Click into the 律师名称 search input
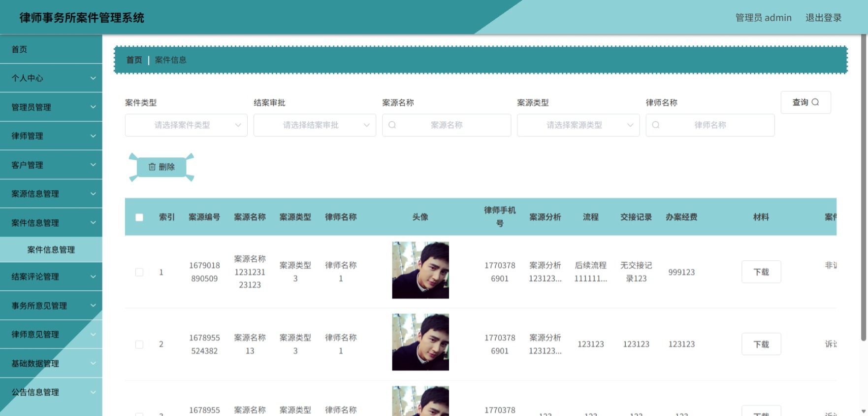 tap(710, 125)
